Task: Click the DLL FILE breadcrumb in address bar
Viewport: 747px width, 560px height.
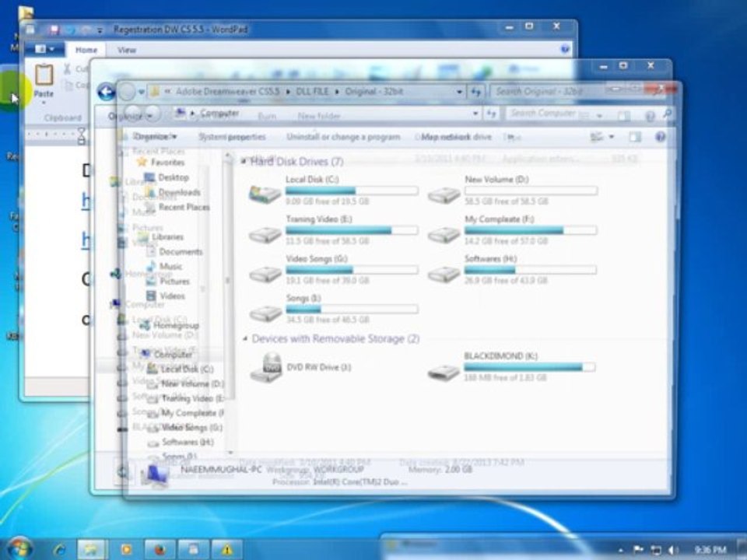Action: [312, 91]
